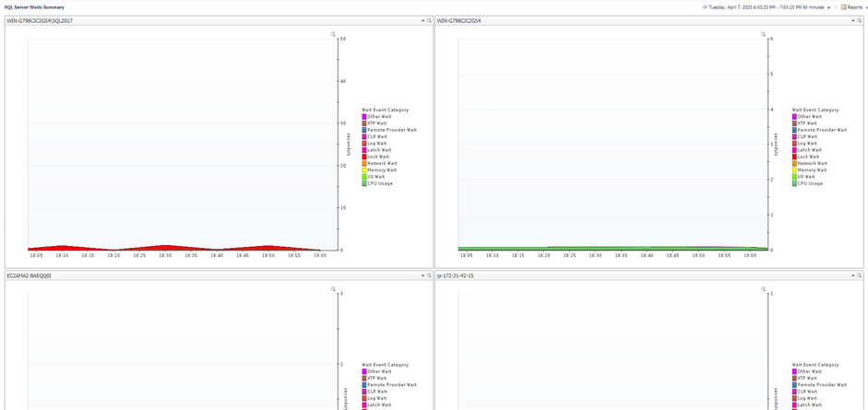Select Memory Wait label in WIN-G798CJC2GS4 legend
This screenshot has height=410, width=868.
click(812, 170)
